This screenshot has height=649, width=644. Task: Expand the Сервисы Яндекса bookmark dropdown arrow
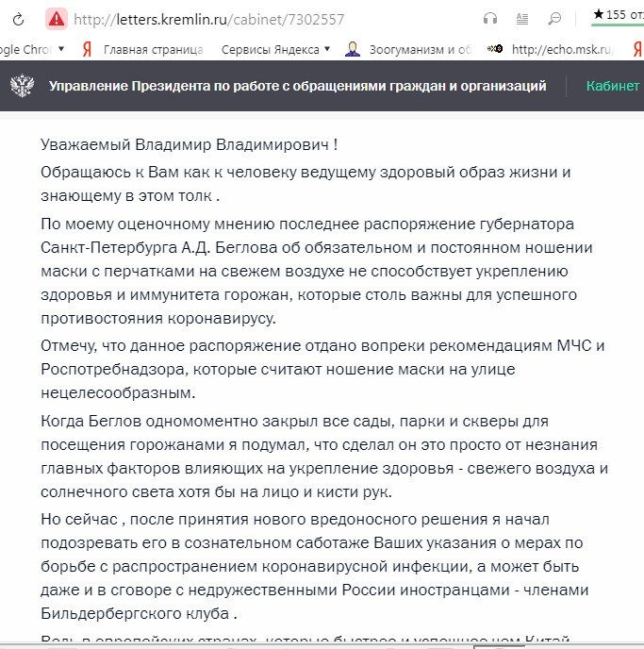tap(327, 49)
